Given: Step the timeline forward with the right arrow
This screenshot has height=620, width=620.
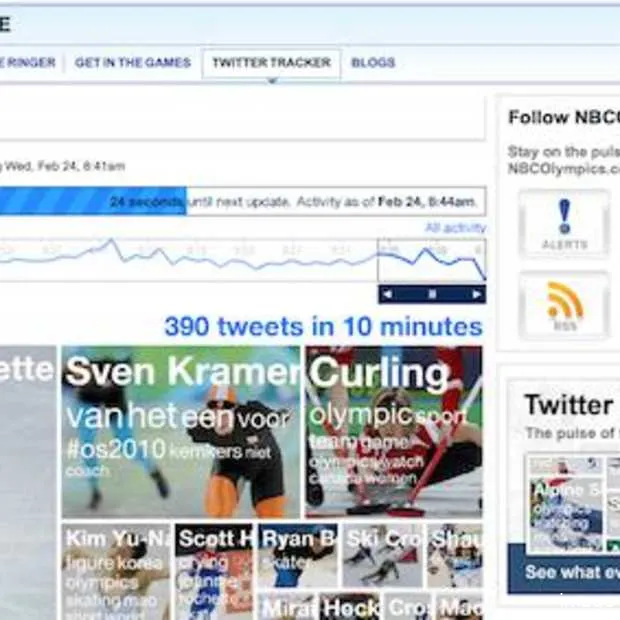Looking at the screenshot, I should (476, 294).
